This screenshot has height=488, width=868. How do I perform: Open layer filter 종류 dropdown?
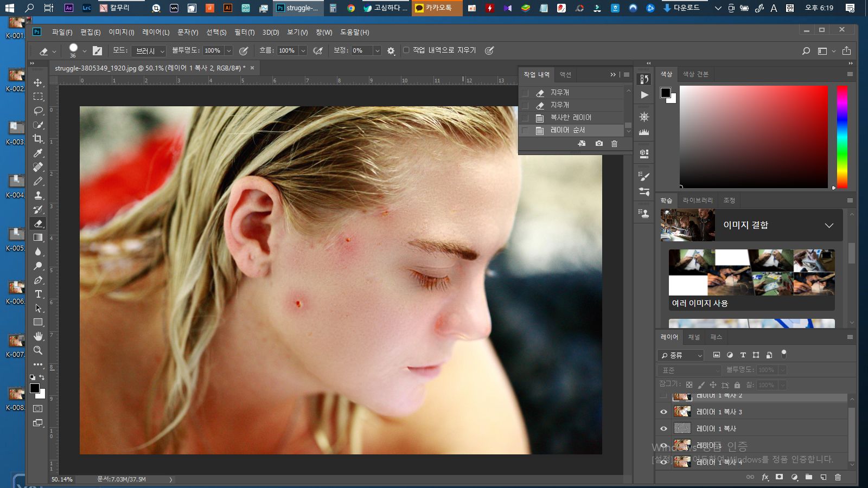[x=681, y=355]
